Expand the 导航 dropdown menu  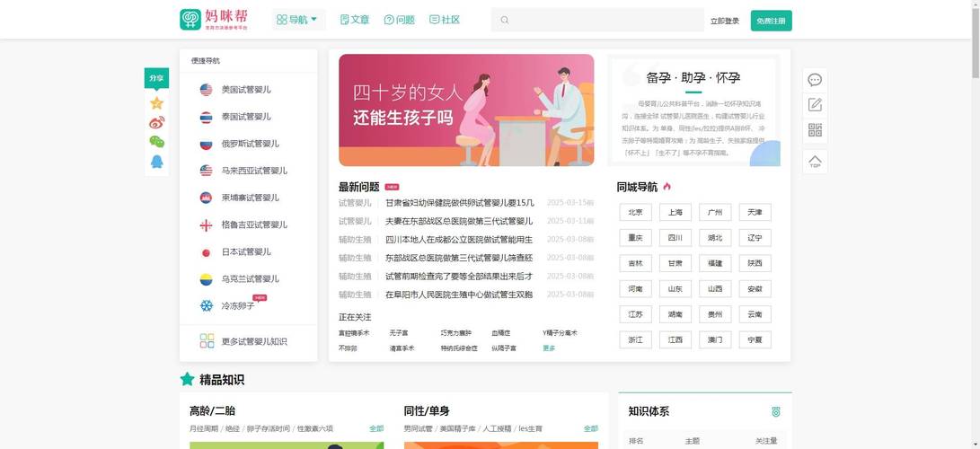click(298, 20)
